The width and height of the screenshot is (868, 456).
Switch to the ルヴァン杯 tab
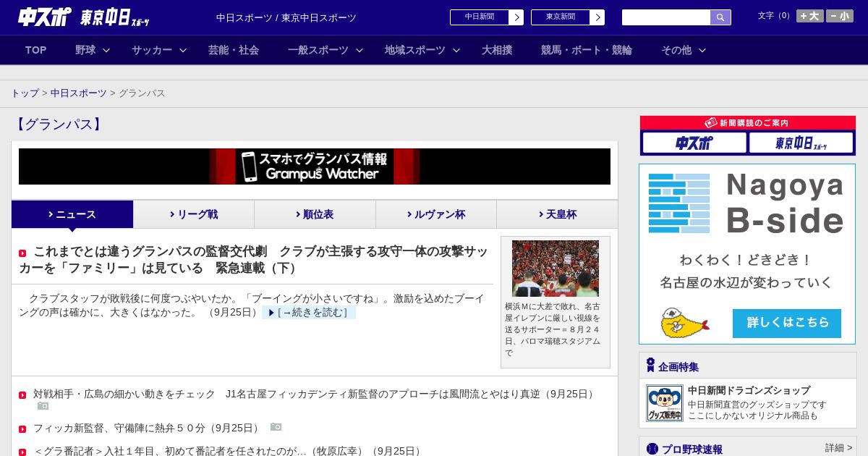click(x=436, y=214)
